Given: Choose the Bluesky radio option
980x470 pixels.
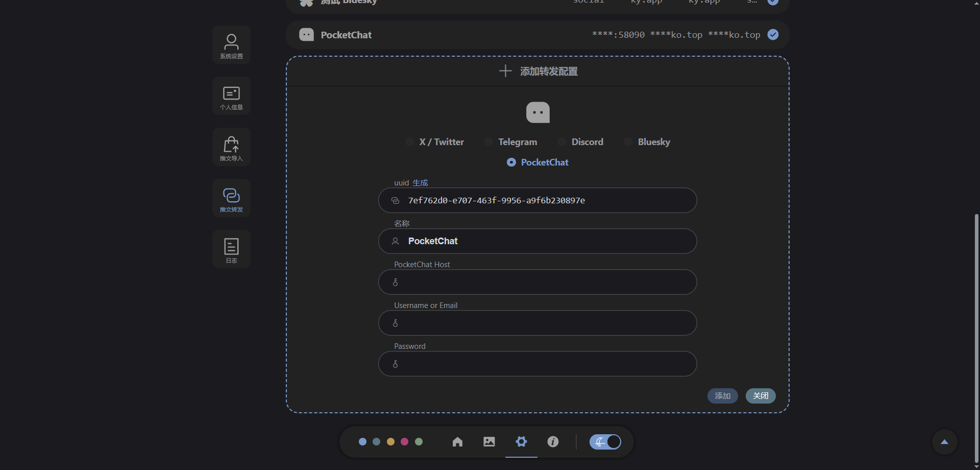Looking at the screenshot, I should point(628,142).
